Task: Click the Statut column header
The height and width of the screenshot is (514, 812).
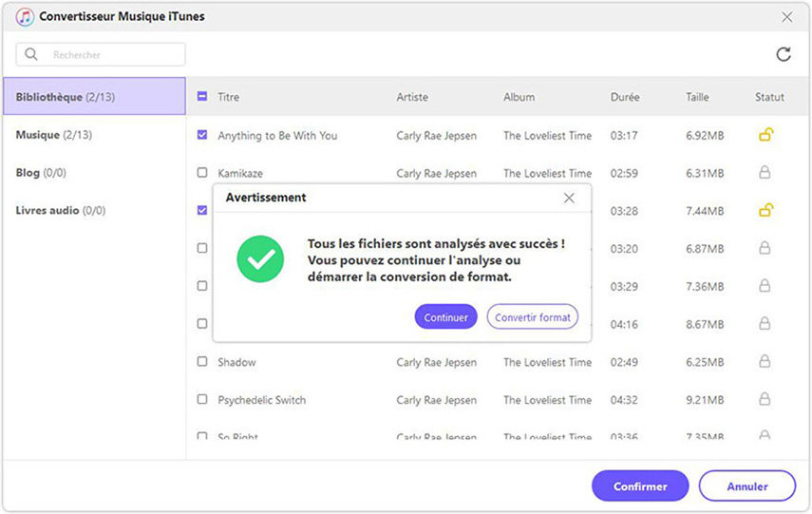Action: click(769, 97)
